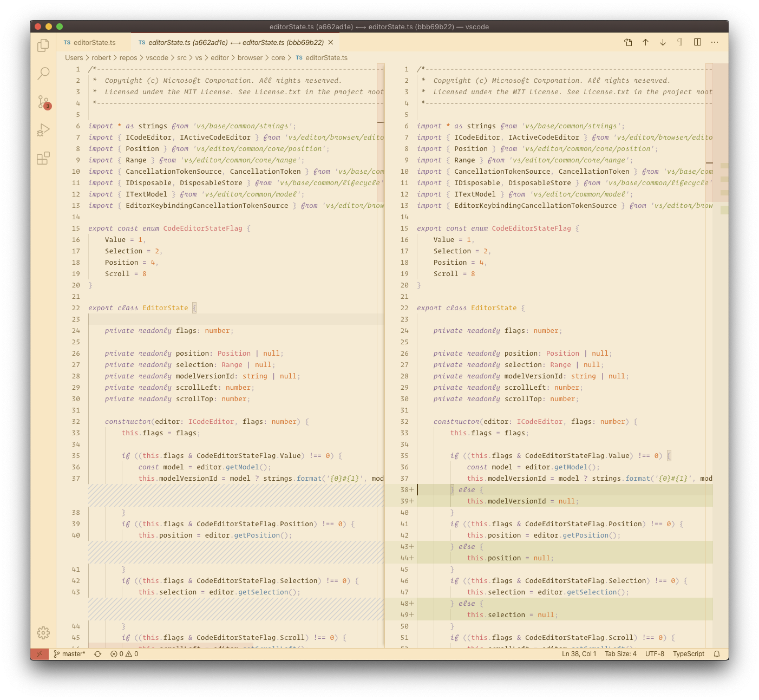759x700 pixels.
Task: Open problems panel via errors and warnings count
Action: [124, 654]
